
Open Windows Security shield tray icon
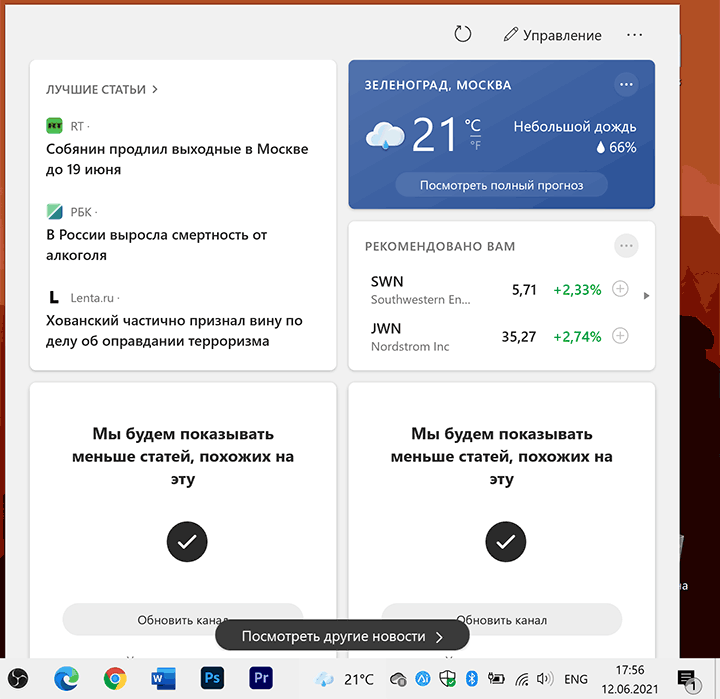[447, 678]
